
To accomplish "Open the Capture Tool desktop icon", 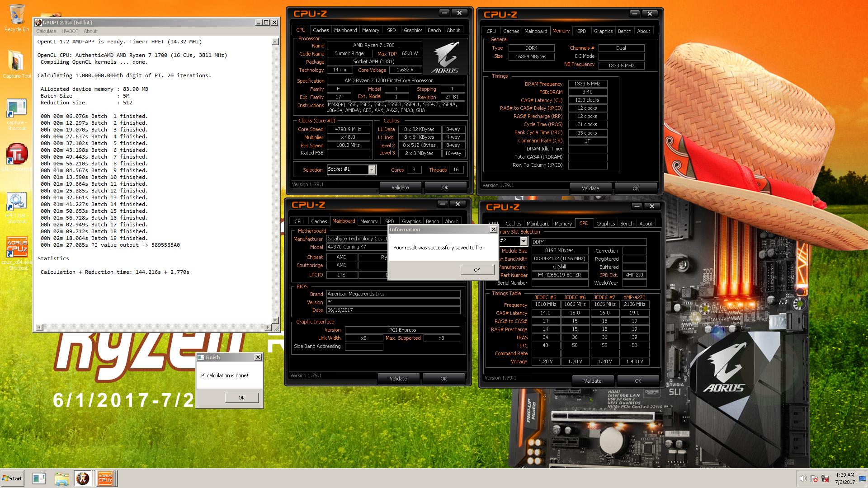I will click(x=17, y=63).
